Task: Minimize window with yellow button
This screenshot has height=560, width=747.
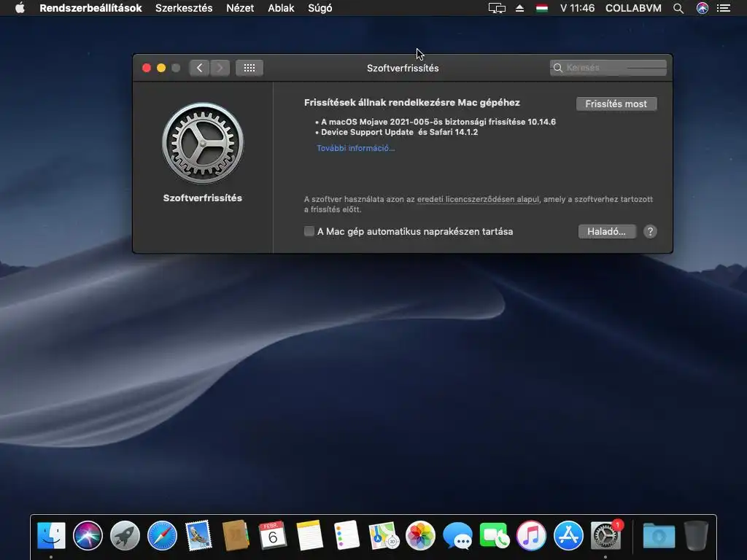Action: tap(161, 68)
